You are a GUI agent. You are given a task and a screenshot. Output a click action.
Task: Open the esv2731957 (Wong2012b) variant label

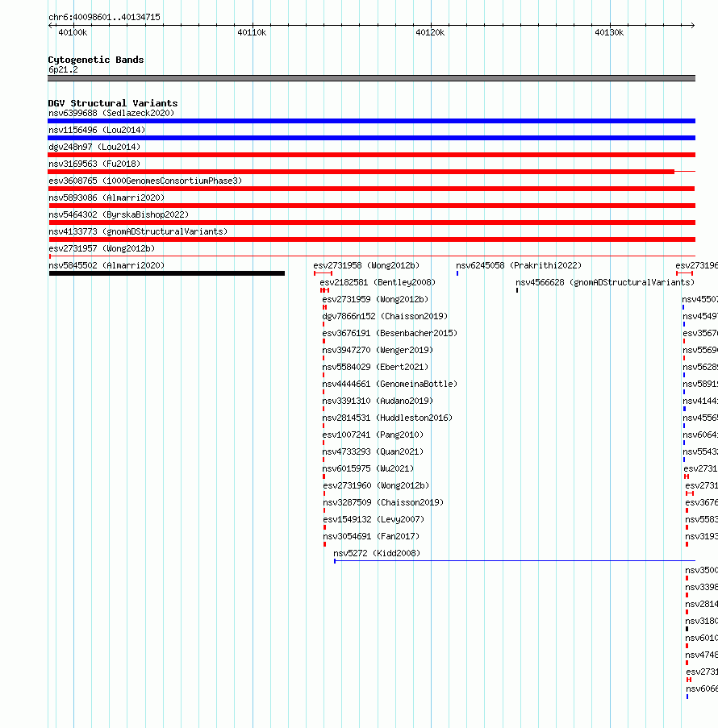102,249
